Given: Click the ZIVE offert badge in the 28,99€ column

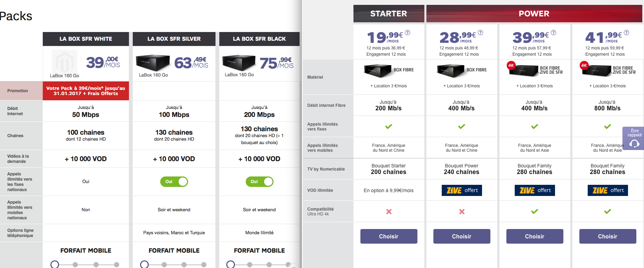Looking at the screenshot, I should coord(462,190).
